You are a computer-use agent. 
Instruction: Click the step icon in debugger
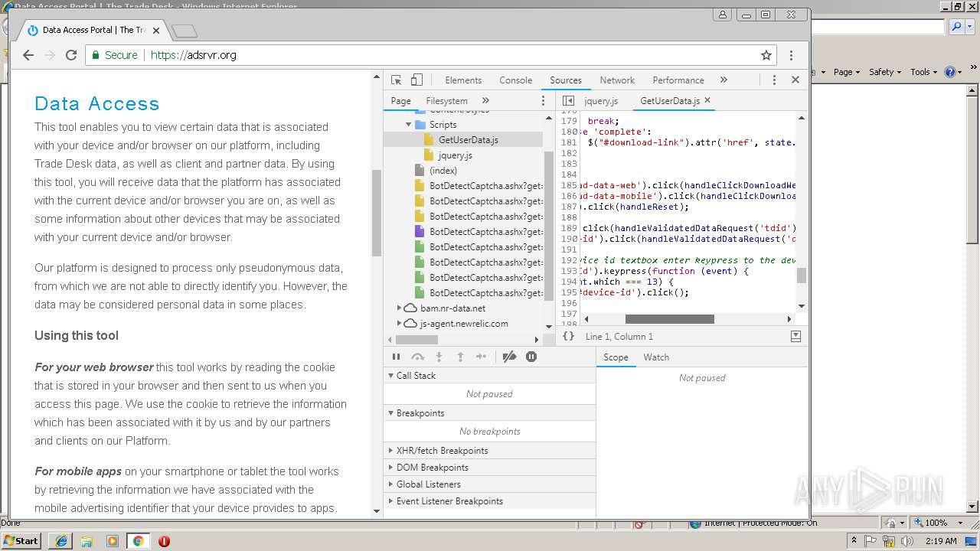[481, 357]
